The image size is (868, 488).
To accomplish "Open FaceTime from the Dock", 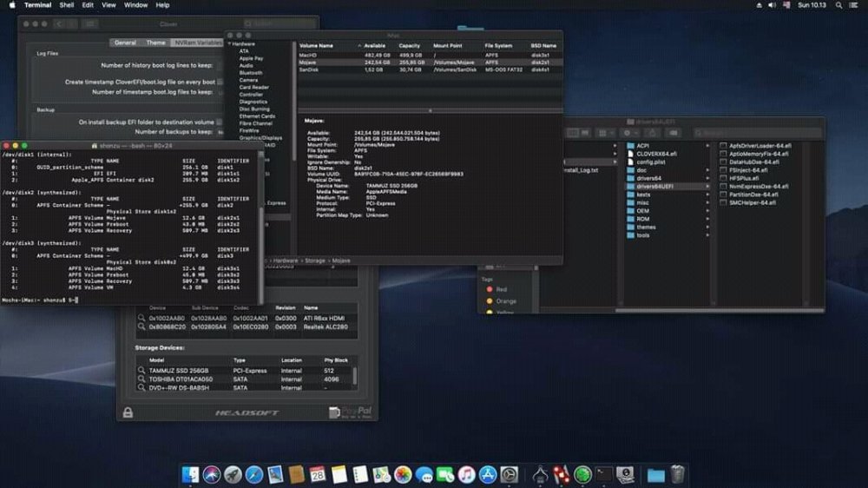I will 445,475.
